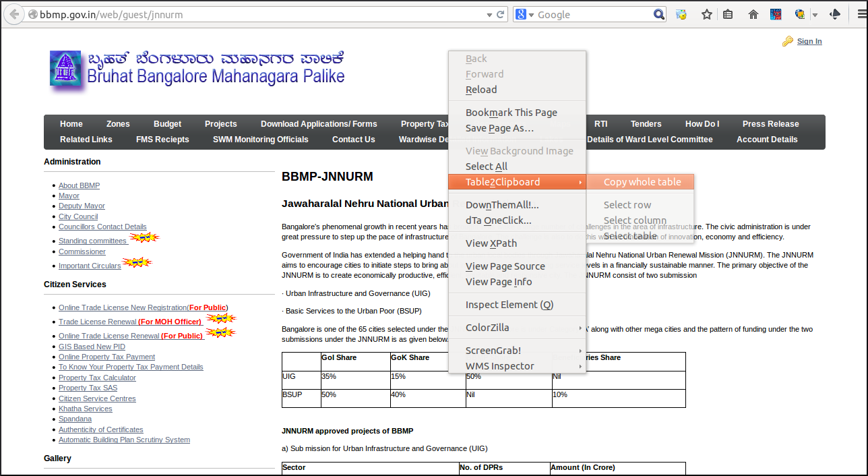Open the Councillors Contact Details link

(x=102, y=227)
